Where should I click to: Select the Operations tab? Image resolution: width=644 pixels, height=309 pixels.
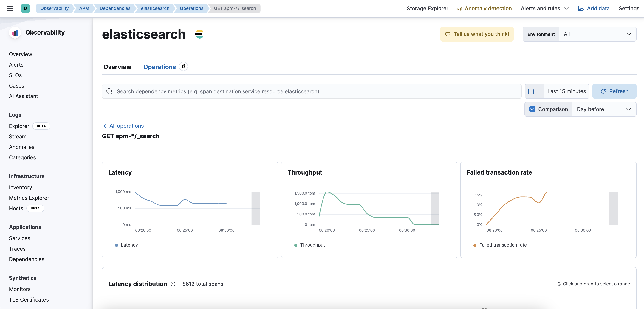tap(160, 67)
